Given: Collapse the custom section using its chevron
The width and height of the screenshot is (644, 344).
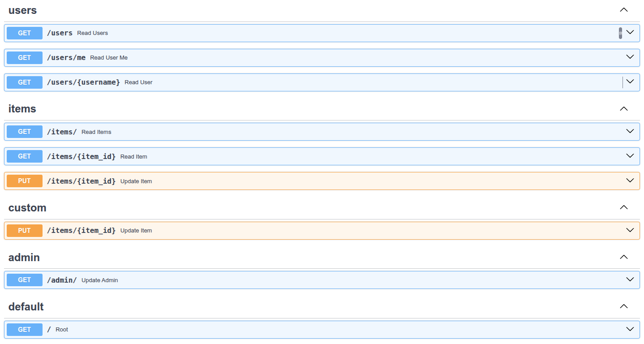Looking at the screenshot, I should coord(623,207).
